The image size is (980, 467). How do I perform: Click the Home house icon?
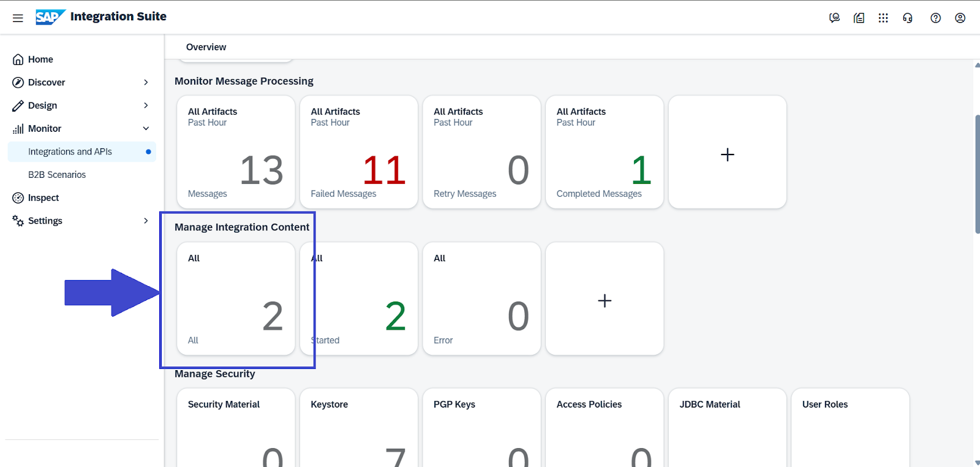click(x=18, y=59)
